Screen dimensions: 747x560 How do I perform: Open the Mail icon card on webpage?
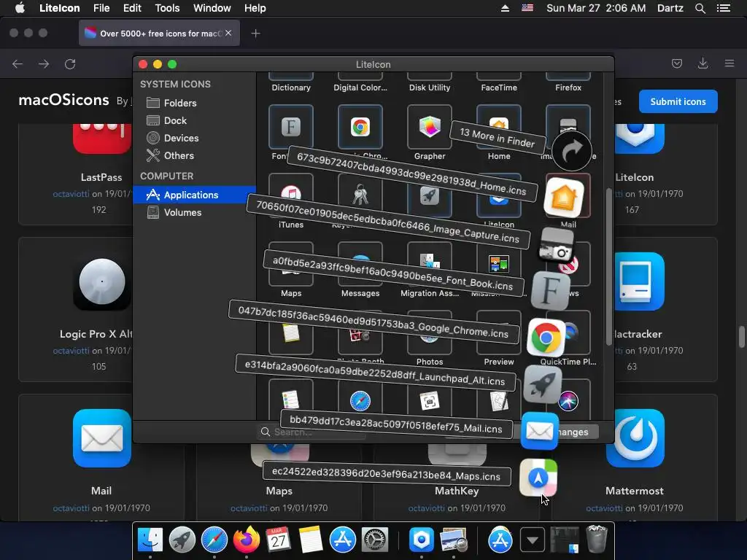[x=101, y=438]
